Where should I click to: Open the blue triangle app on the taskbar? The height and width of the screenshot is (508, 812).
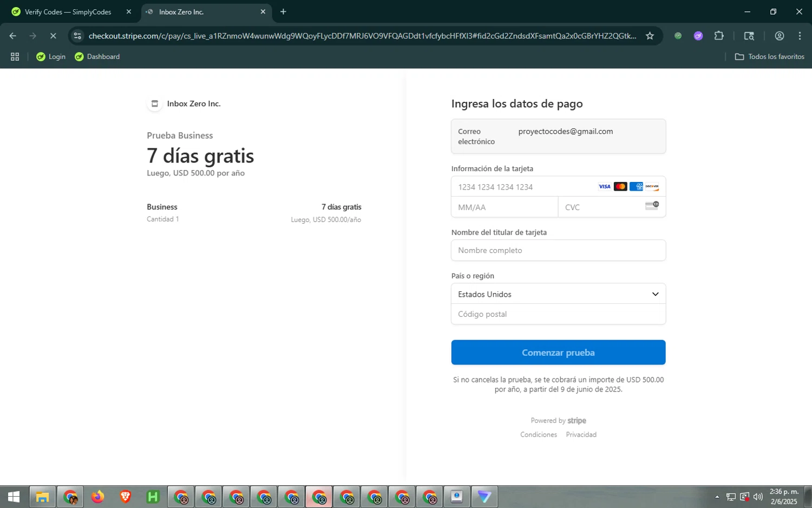(x=484, y=497)
